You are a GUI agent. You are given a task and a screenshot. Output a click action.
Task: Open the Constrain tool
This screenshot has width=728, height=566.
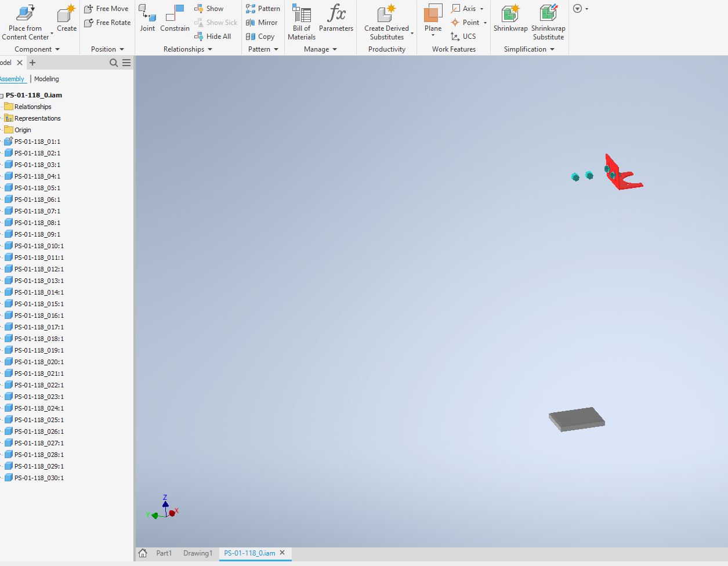tap(175, 19)
